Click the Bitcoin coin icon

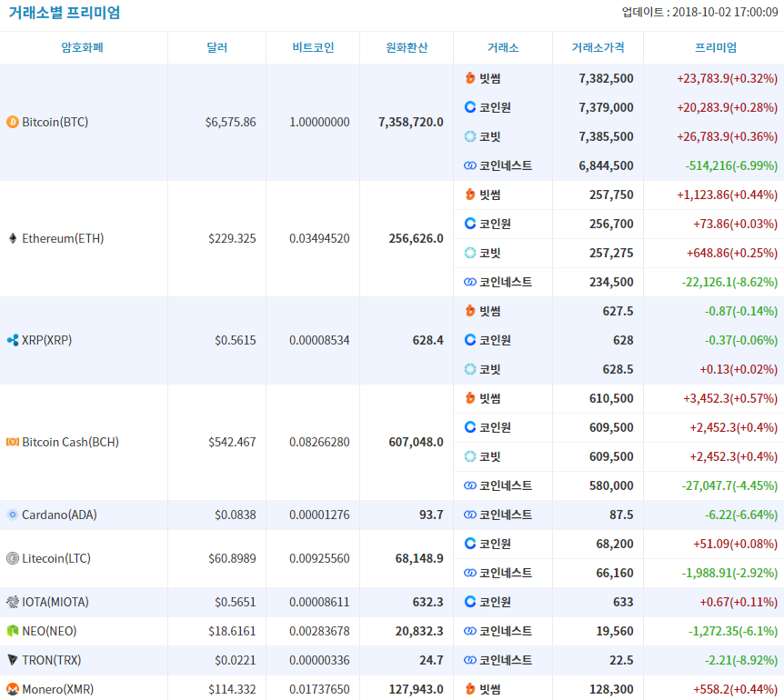pyautogui.click(x=13, y=122)
